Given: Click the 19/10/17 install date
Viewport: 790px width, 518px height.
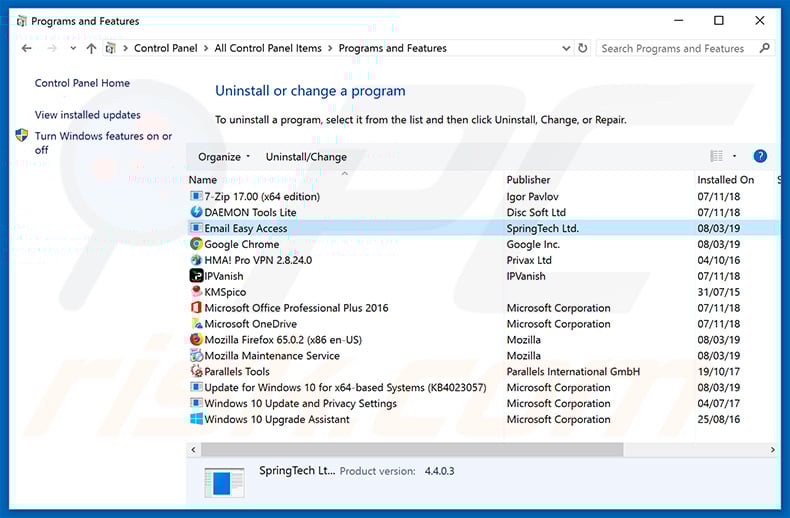Looking at the screenshot, I should [x=718, y=371].
